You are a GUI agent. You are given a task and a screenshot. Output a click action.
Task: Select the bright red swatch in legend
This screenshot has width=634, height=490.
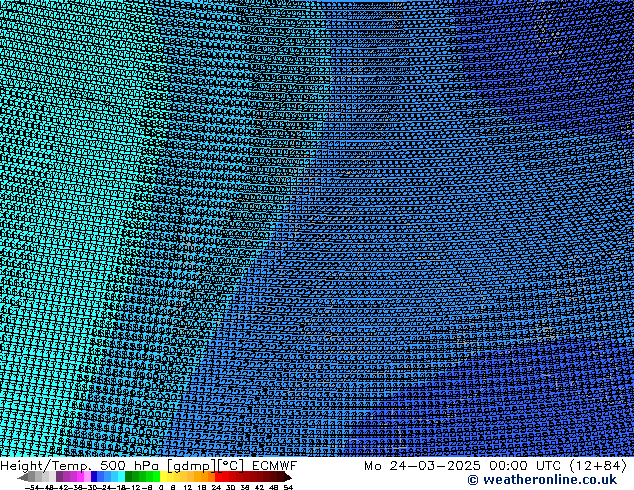pyautogui.click(x=218, y=477)
